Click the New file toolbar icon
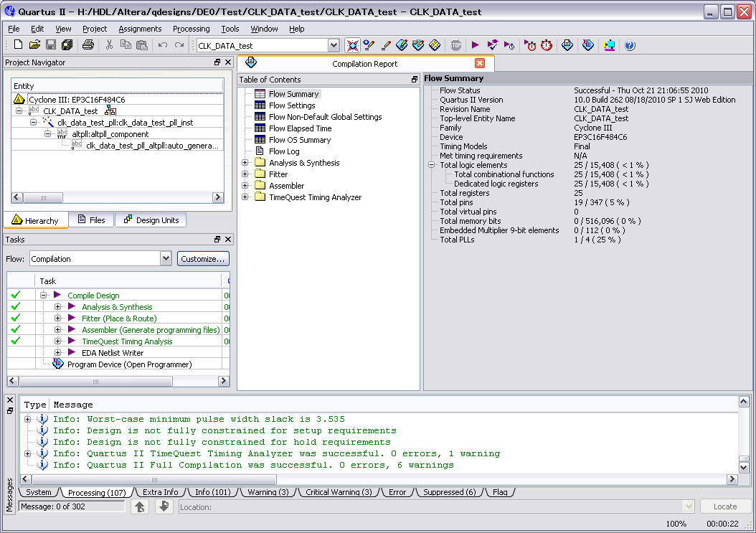This screenshot has width=756, height=533. [x=19, y=45]
